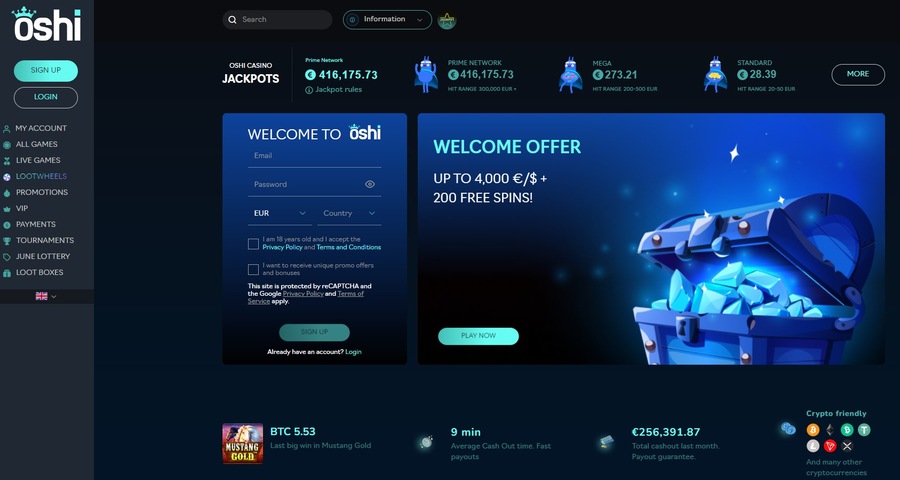
Task: Open the EUR currency dropdown
Action: pos(280,213)
